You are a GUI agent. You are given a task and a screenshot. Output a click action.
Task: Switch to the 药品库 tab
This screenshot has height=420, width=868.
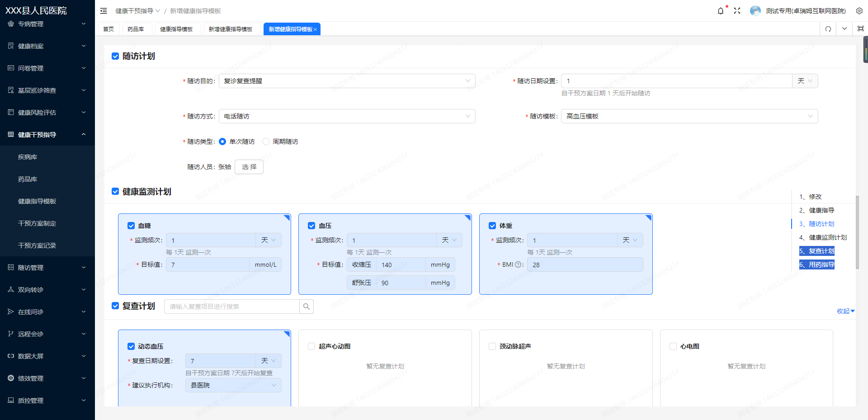[135, 29]
